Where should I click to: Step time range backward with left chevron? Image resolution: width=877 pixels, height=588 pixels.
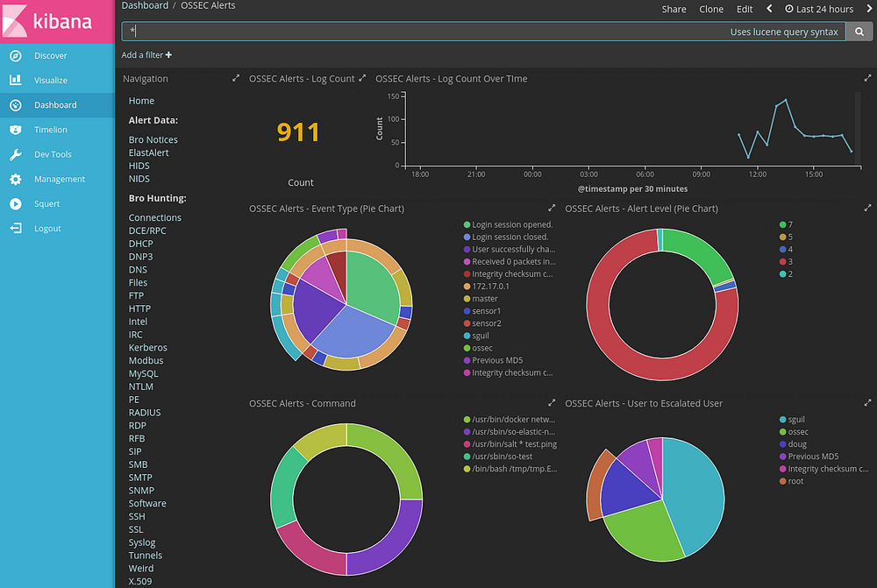770,9
